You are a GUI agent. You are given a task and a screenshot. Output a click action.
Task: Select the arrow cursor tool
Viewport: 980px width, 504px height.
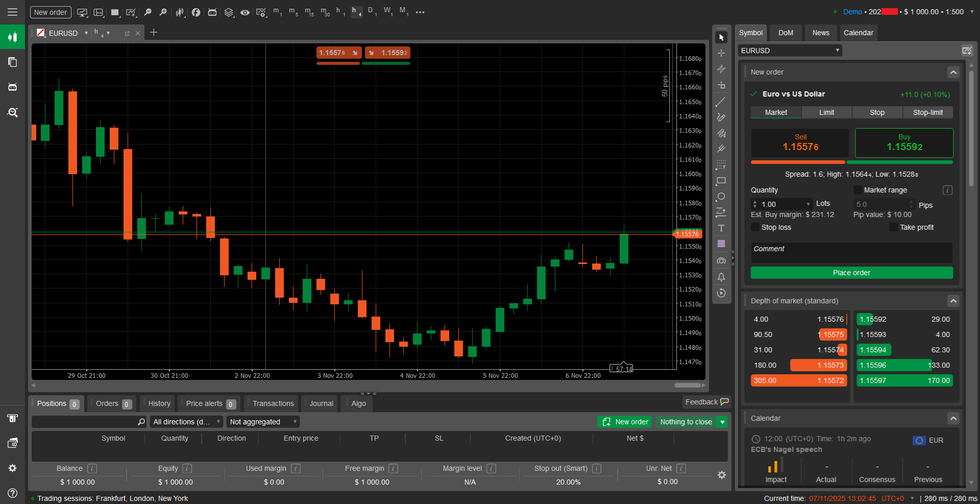(721, 37)
